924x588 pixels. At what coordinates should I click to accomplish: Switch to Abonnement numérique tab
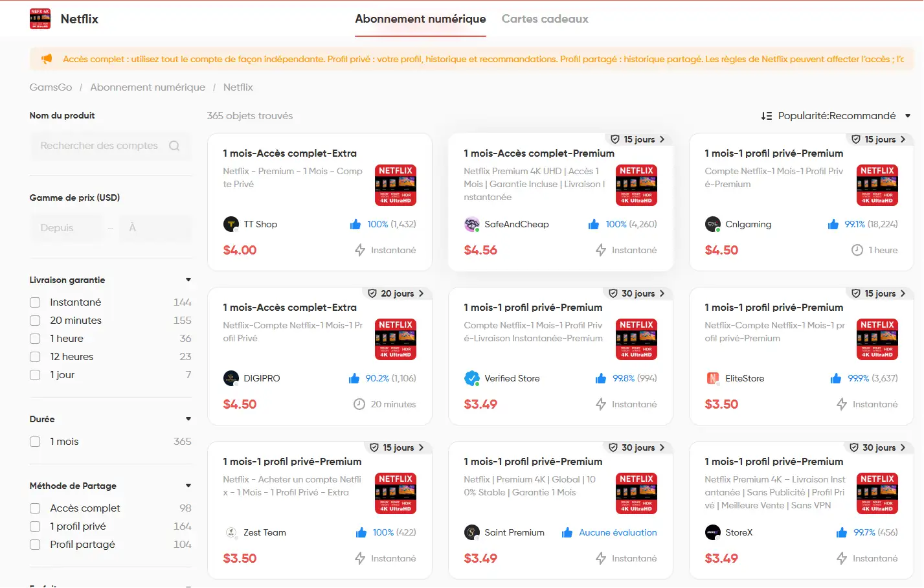pyautogui.click(x=420, y=19)
